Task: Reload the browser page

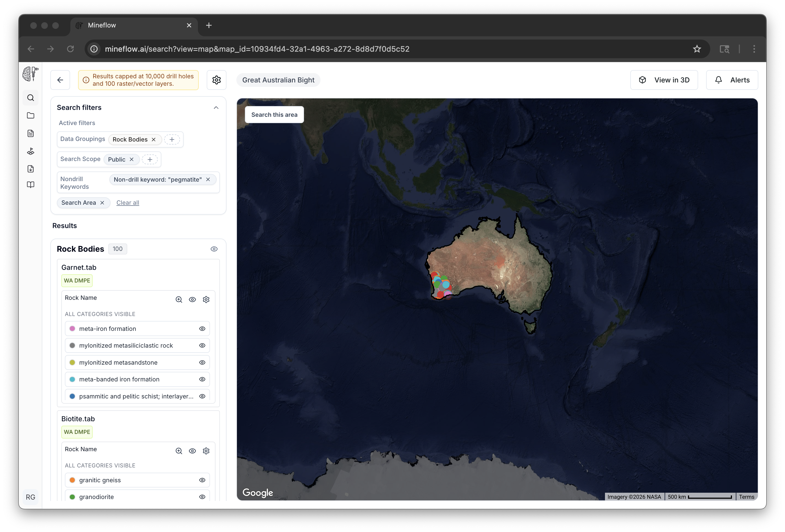Action: 70,49
